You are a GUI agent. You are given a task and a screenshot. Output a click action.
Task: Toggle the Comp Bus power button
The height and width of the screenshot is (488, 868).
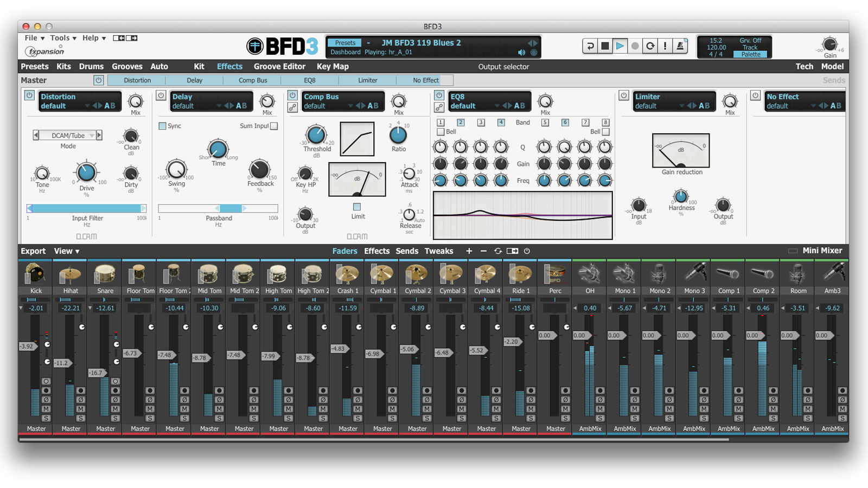[292, 95]
